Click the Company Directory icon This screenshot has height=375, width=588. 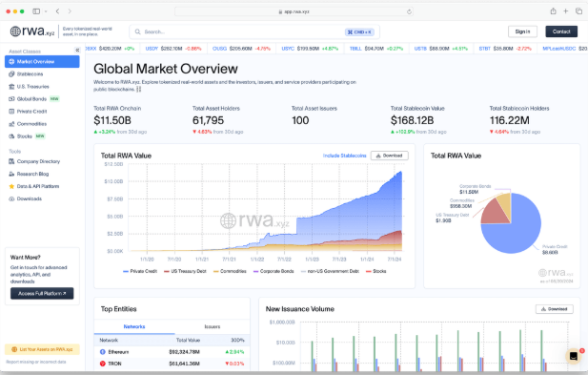click(11, 161)
